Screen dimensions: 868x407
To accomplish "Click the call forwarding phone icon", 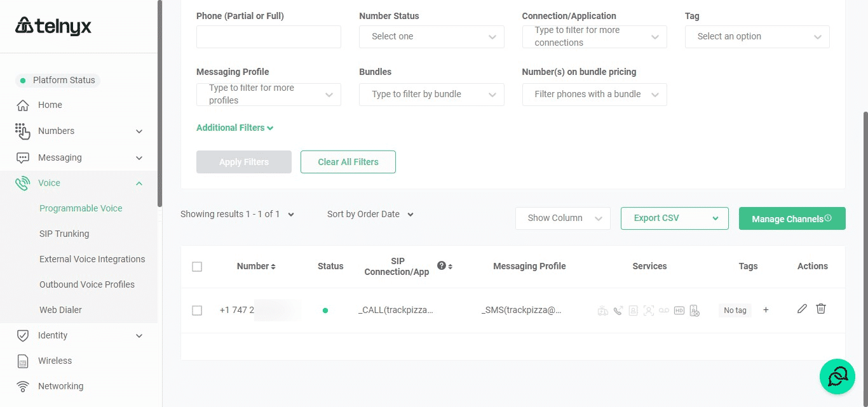I will [618, 310].
